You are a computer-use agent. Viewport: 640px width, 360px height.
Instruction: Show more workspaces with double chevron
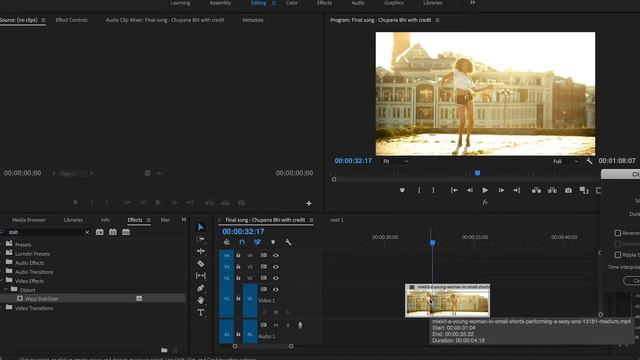coord(472,3)
